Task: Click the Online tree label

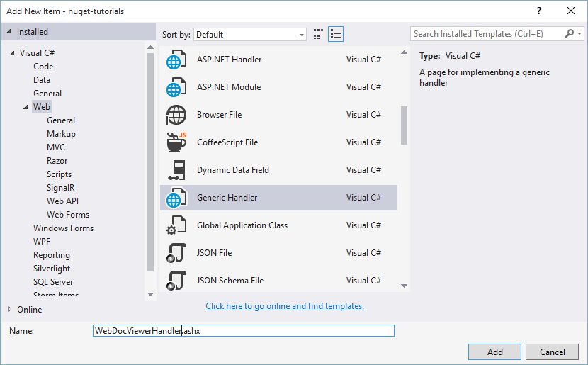Action: (x=29, y=310)
